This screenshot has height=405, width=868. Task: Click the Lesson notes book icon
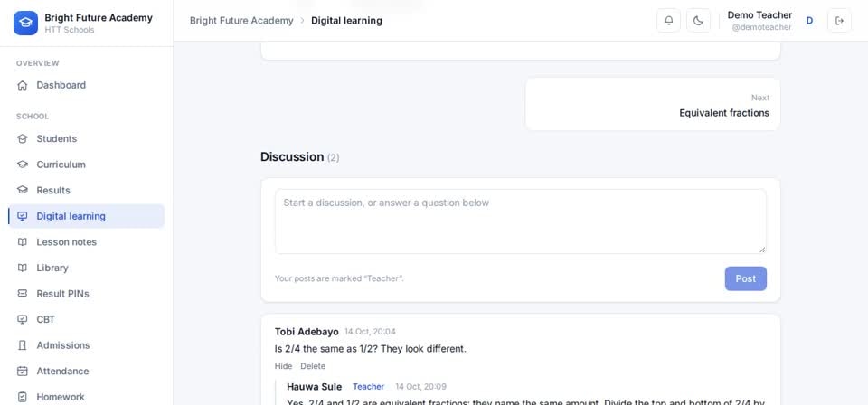[x=22, y=241]
